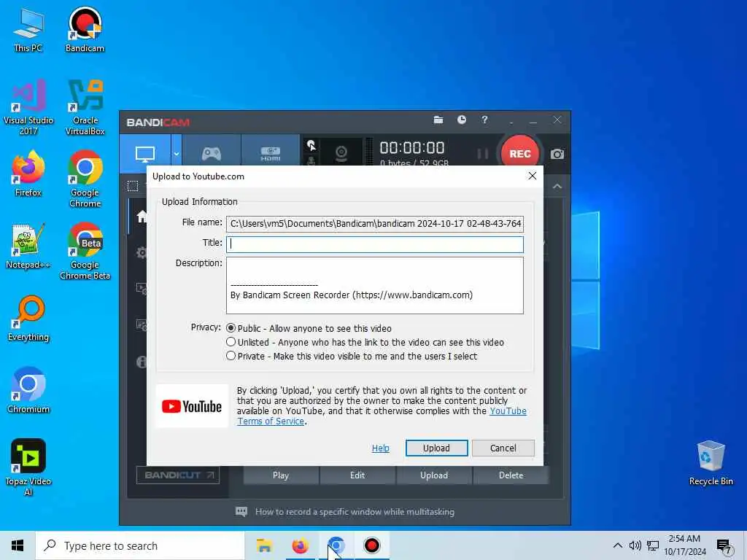Open BANDICUT link button
Image resolution: width=747 pixels, height=560 pixels.
(x=178, y=475)
